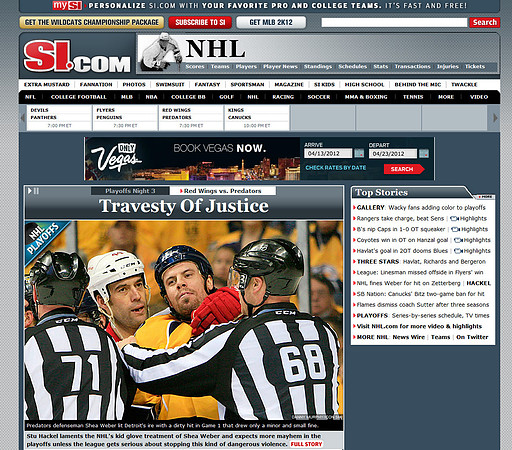512x450 pixels.
Task: Go to FanNation
Action: pos(96,84)
